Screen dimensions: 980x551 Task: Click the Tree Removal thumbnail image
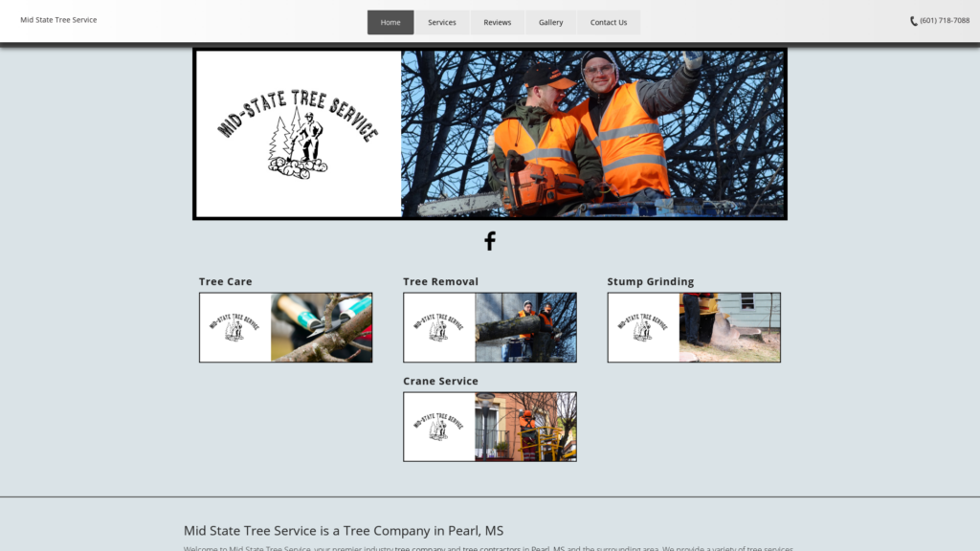coord(489,327)
